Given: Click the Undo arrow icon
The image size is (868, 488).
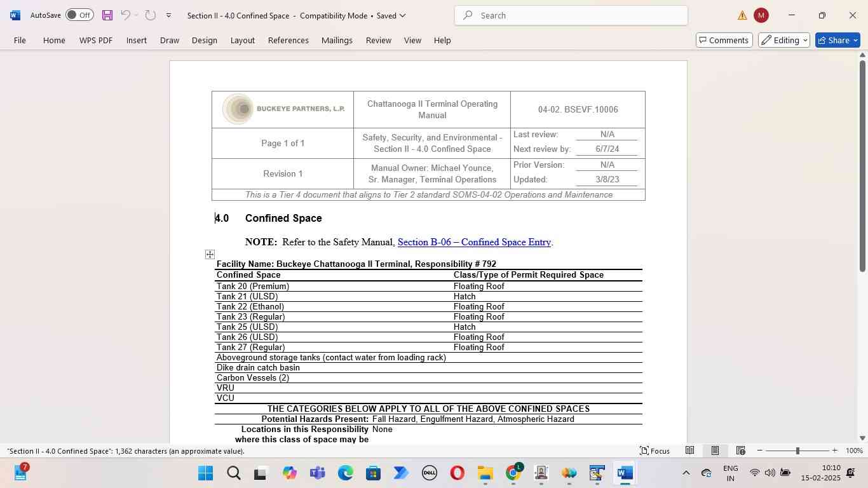Looking at the screenshot, I should tap(125, 15).
